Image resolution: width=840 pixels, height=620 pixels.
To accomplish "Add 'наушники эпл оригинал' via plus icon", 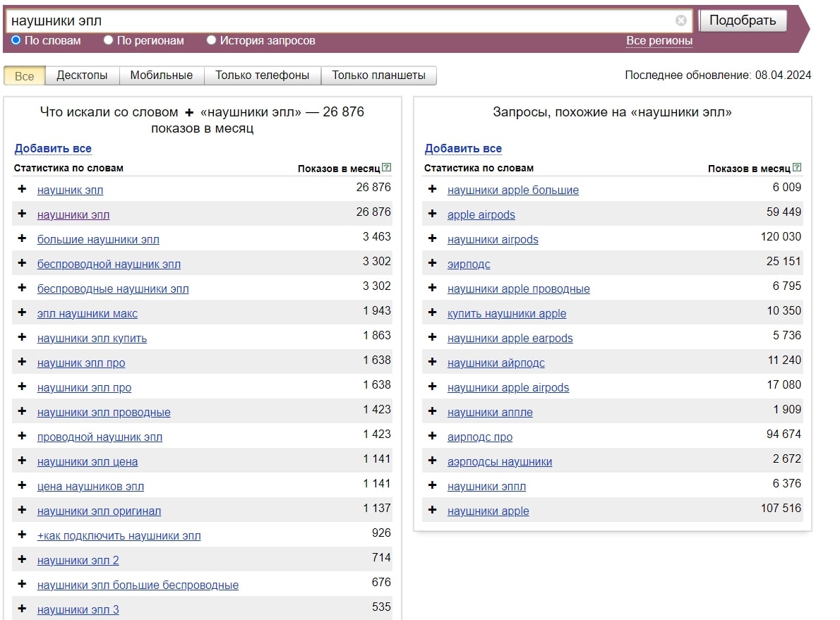I will (22, 510).
